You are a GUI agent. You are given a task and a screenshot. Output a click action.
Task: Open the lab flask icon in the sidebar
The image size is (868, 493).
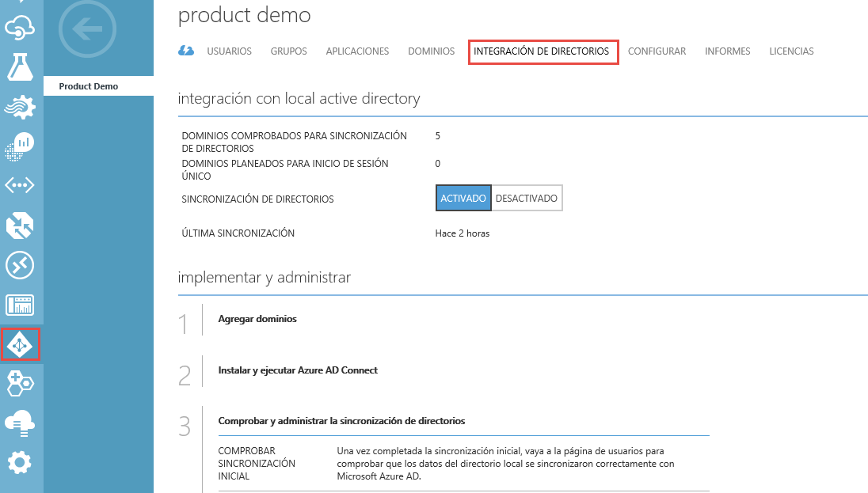(19, 66)
